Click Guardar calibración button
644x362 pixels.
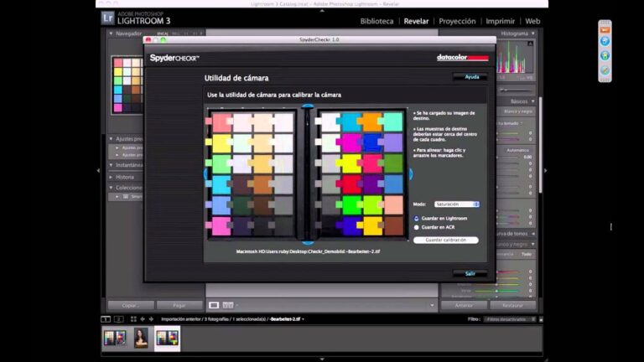click(446, 240)
